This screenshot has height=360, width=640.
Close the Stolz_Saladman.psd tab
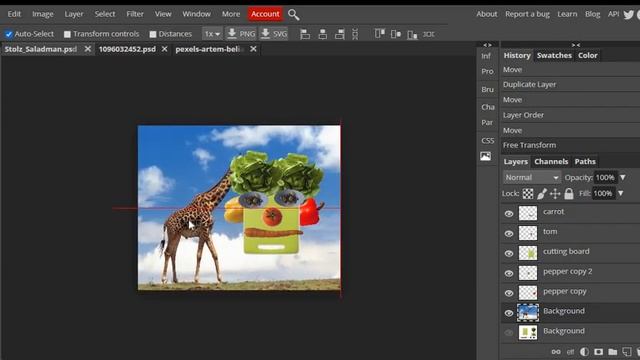point(87,49)
